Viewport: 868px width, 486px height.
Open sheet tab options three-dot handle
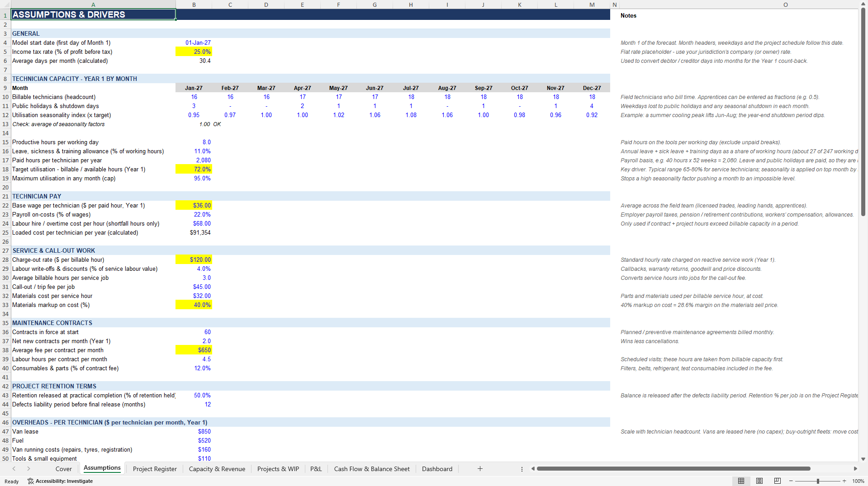pos(522,469)
